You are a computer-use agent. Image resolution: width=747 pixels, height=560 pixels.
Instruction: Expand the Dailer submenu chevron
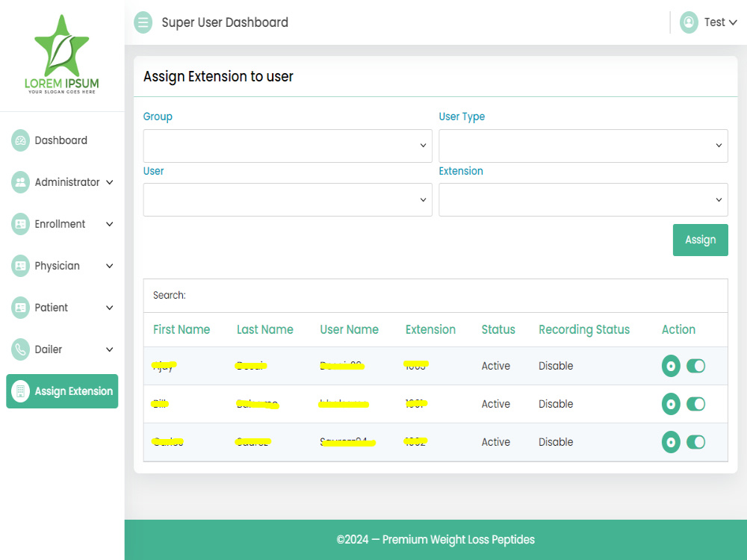(110, 349)
